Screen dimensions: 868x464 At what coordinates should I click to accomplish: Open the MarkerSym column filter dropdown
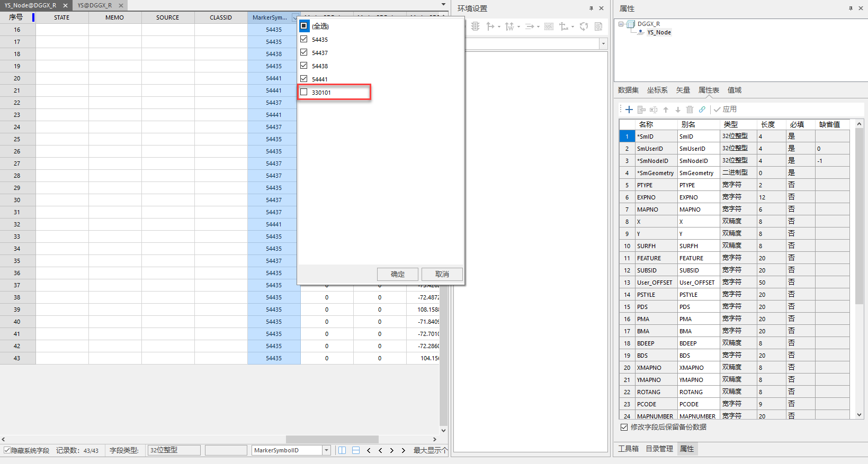(295, 18)
